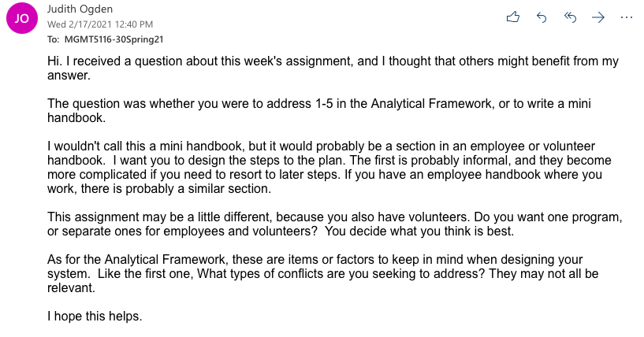The width and height of the screenshot is (644, 337).
Task: Click the Reply all double-arrow icon
Action: pos(570,17)
